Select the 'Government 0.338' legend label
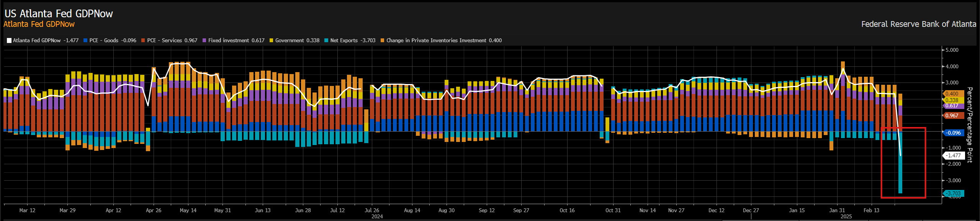Screen dimensions: 980x221 coord(297,40)
